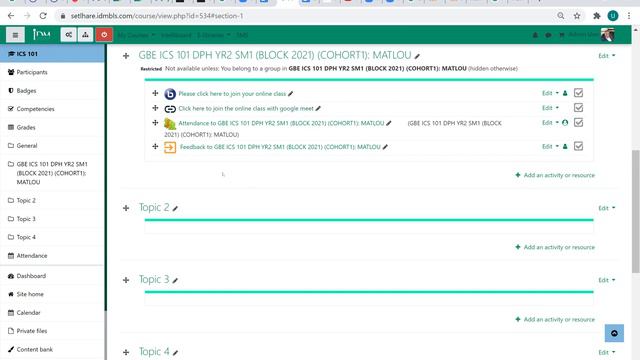Click the red power button in header

(104, 35)
